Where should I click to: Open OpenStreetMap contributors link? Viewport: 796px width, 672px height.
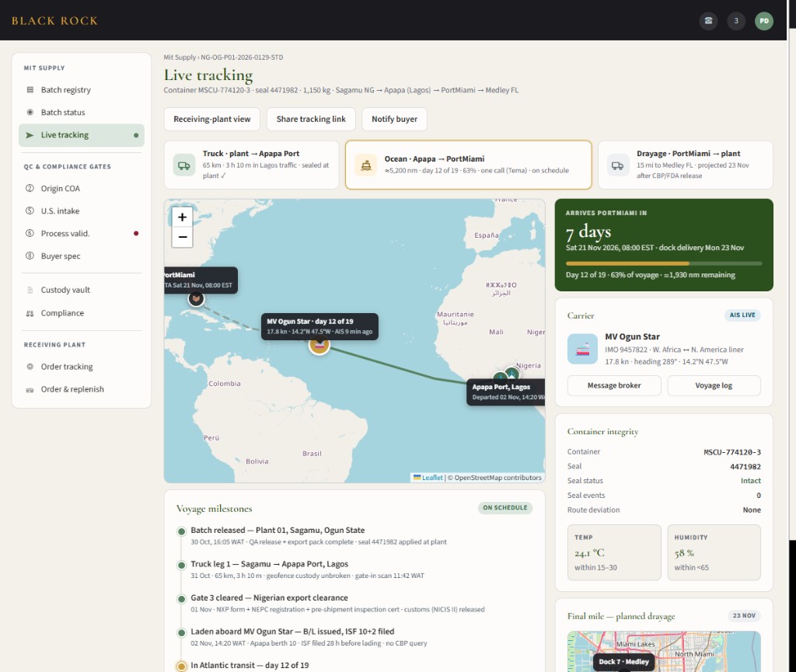[498, 478]
